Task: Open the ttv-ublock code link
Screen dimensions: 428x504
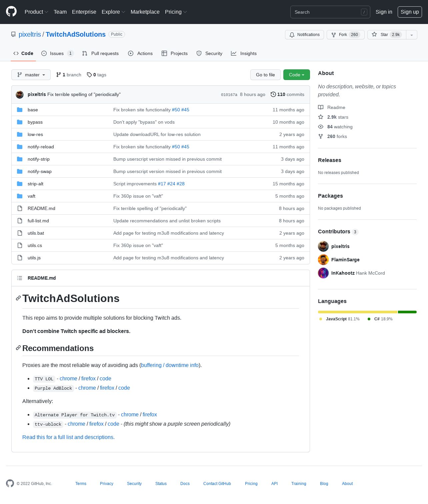Action: click(x=113, y=424)
